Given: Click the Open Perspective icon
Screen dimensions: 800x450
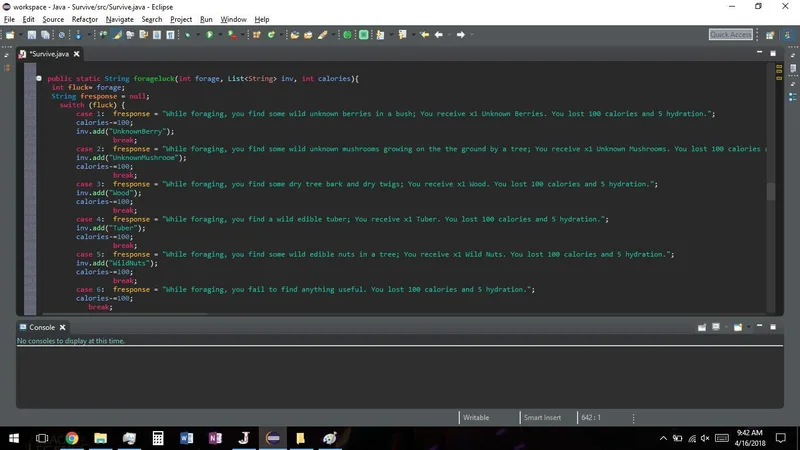Looking at the screenshot, I should point(770,35).
